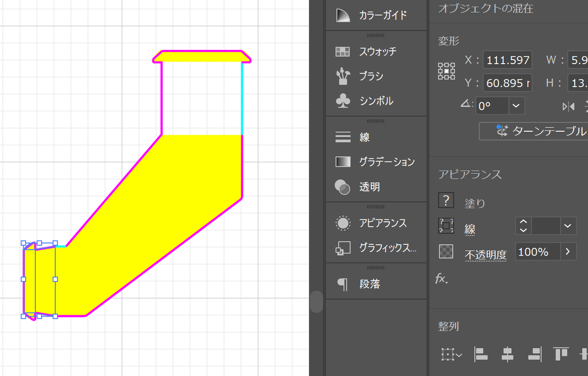Click the selection's bottom-right handle
The image size is (588, 376).
pos(55,316)
